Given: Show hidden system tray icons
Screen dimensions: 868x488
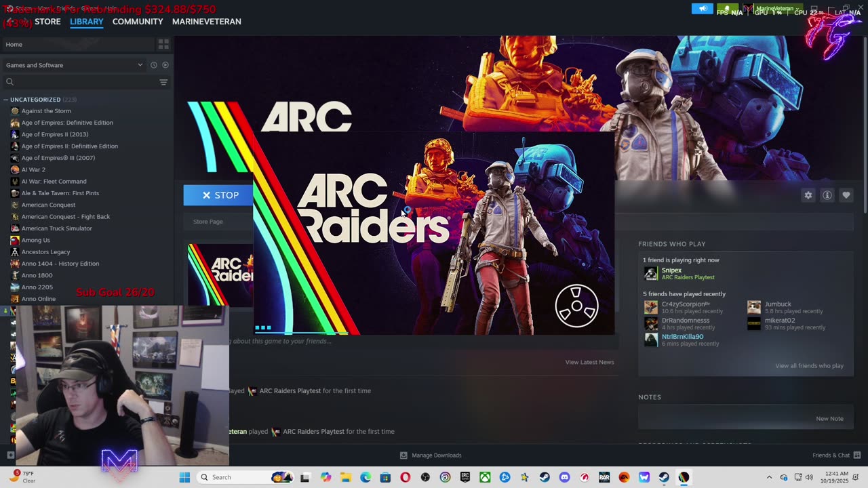Looking at the screenshot, I should (x=769, y=477).
